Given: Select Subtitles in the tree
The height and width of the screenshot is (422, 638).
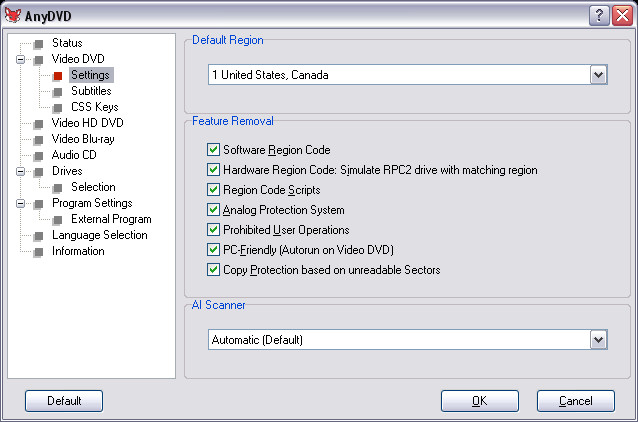Looking at the screenshot, I should (x=91, y=91).
